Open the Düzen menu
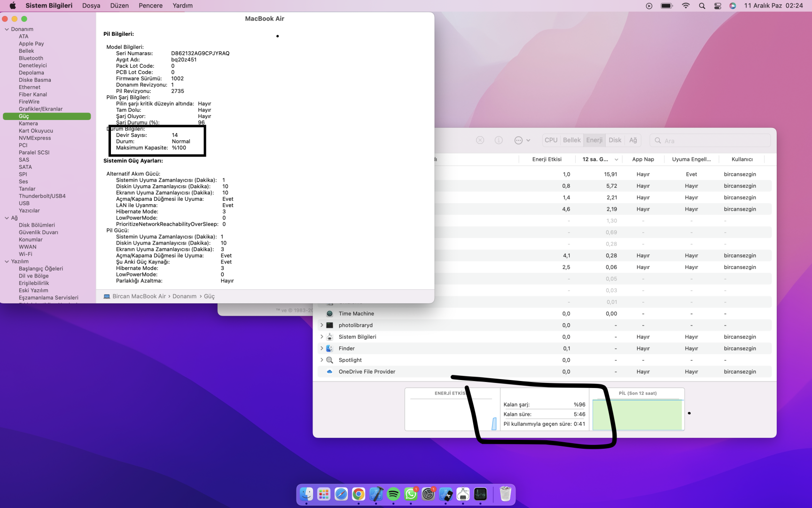 [119, 6]
